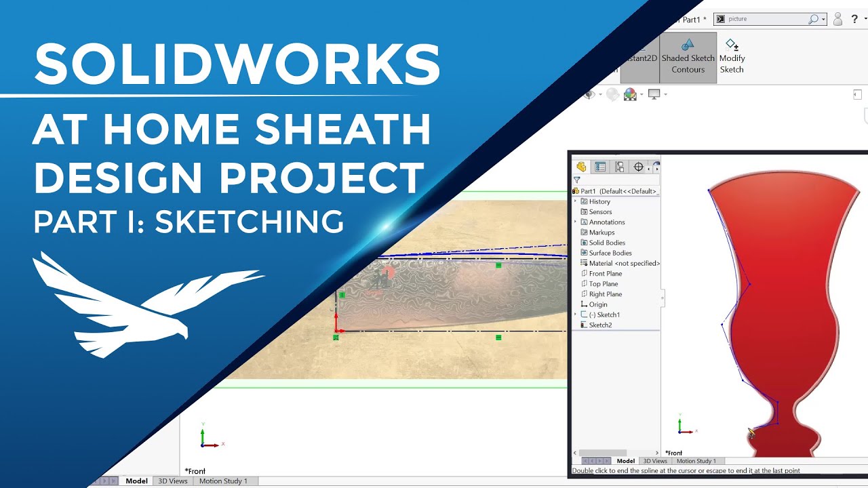
Task: Open the user login icon
Action: pos(838,19)
